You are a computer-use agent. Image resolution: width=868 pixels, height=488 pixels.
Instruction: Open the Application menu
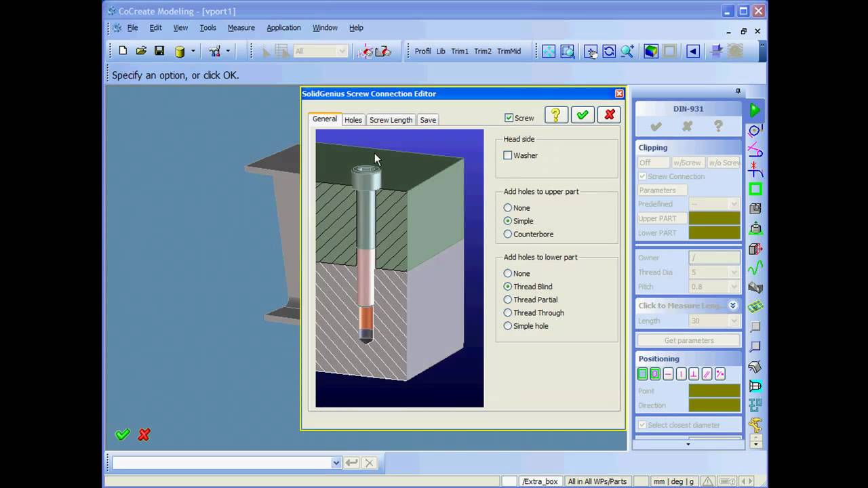pos(283,28)
